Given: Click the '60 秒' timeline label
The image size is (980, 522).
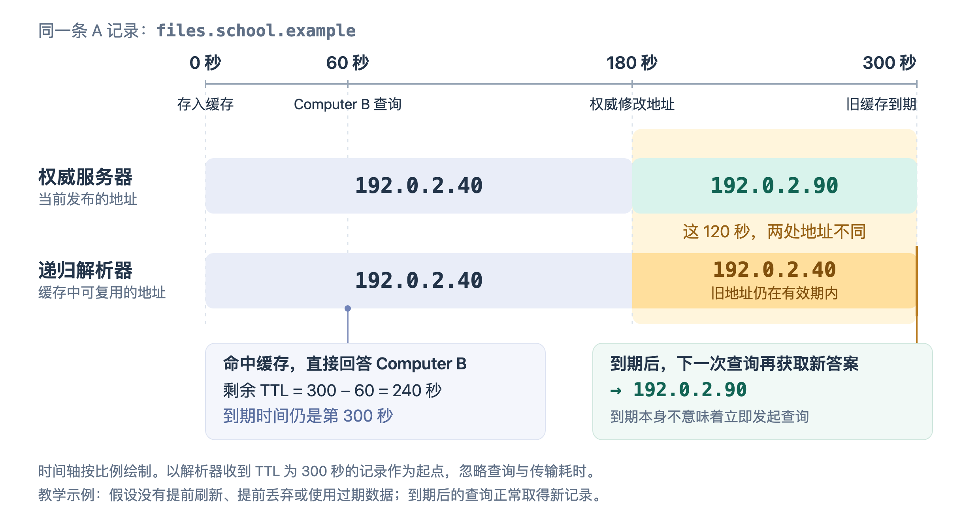Looking at the screenshot, I should pyautogui.click(x=348, y=63).
